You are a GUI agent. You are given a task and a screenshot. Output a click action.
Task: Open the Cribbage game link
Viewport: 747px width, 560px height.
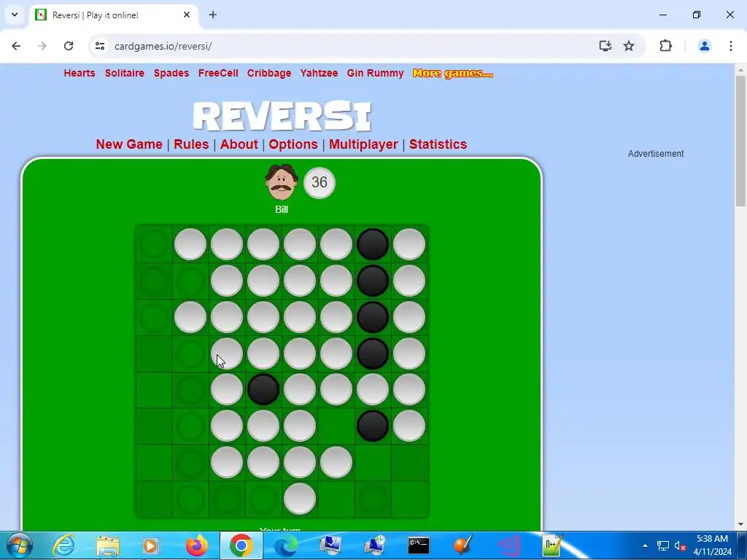coord(269,73)
